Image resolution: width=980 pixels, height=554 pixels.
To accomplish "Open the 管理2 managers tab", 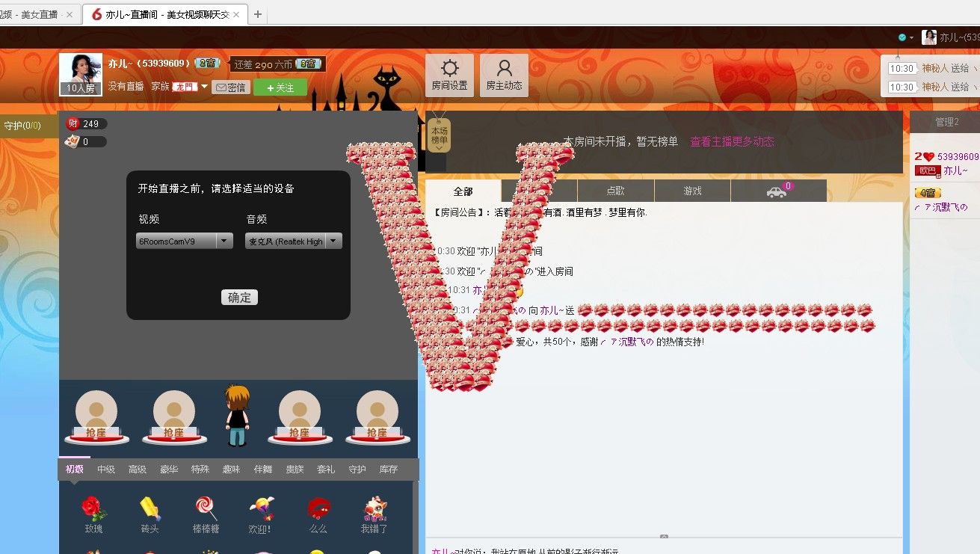I will [946, 122].
